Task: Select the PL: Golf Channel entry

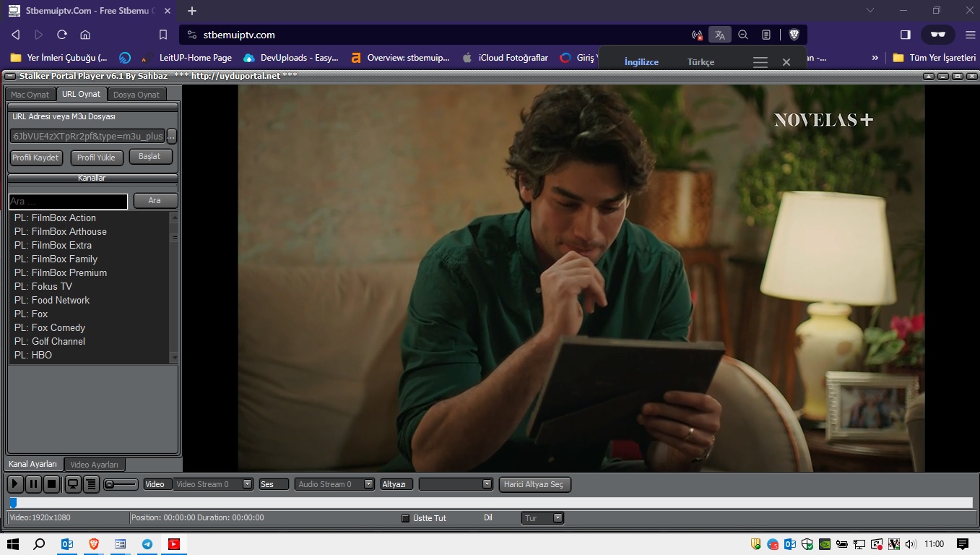Action: (x=90, y=341)
